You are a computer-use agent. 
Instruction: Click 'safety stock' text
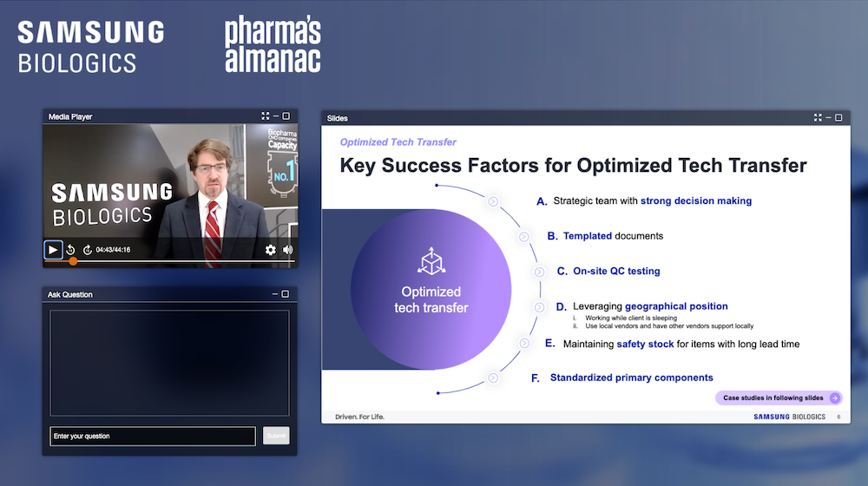645,345
